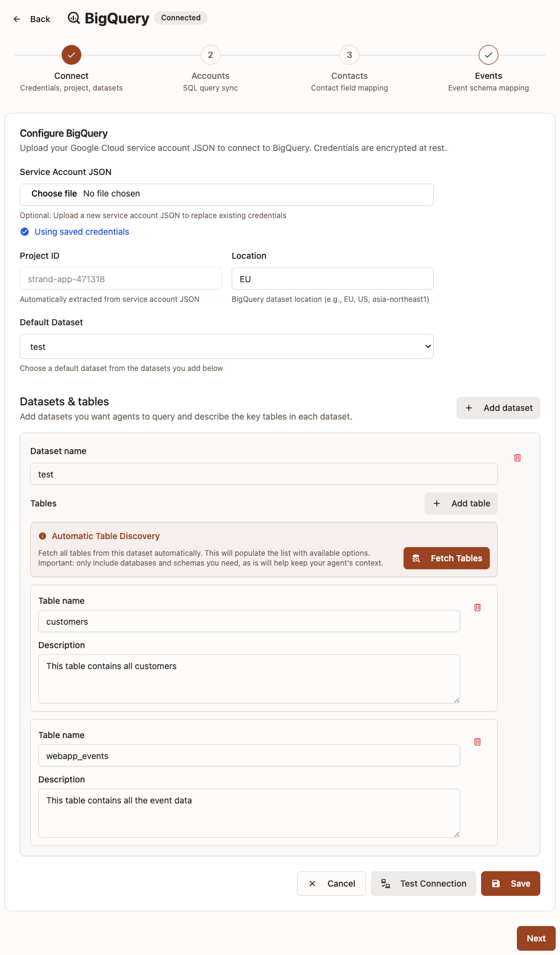
Task: Click the Connect step completed checkmark
Action: coord(71,55)
